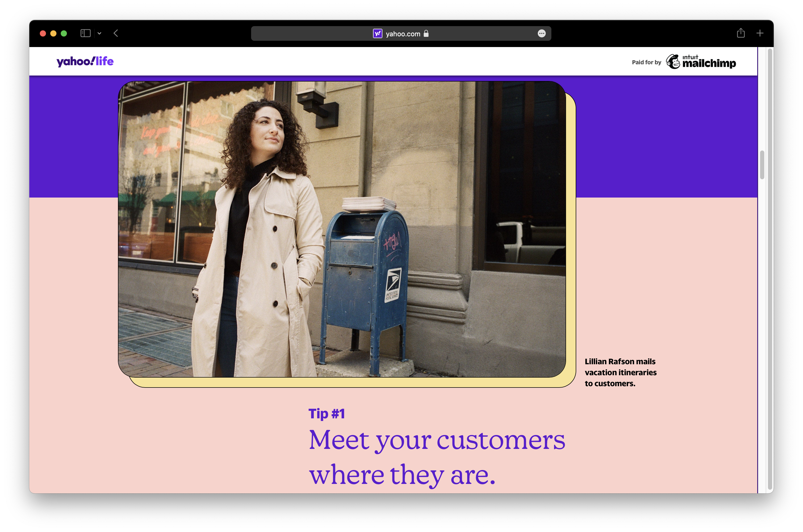Click the Meet your customers headline
Viewport: 803px width, 532px height.
click(x=437, y=457)
